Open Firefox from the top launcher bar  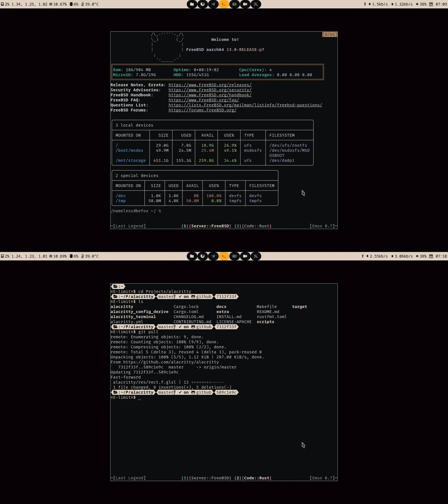203,4
